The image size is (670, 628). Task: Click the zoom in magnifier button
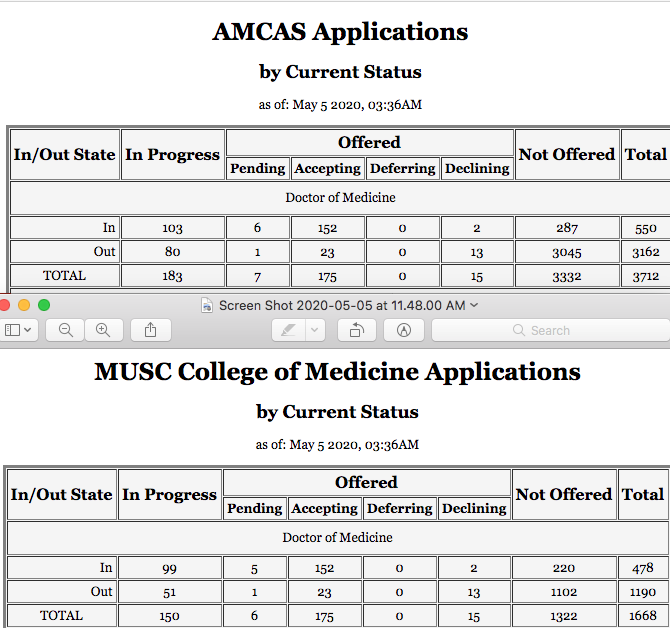tap(103, 330)
